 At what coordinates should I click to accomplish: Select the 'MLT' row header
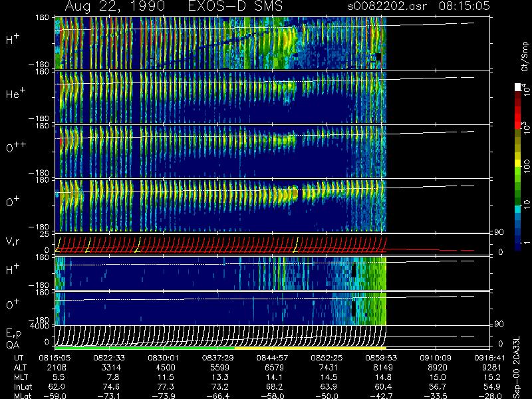click(21, 377)
